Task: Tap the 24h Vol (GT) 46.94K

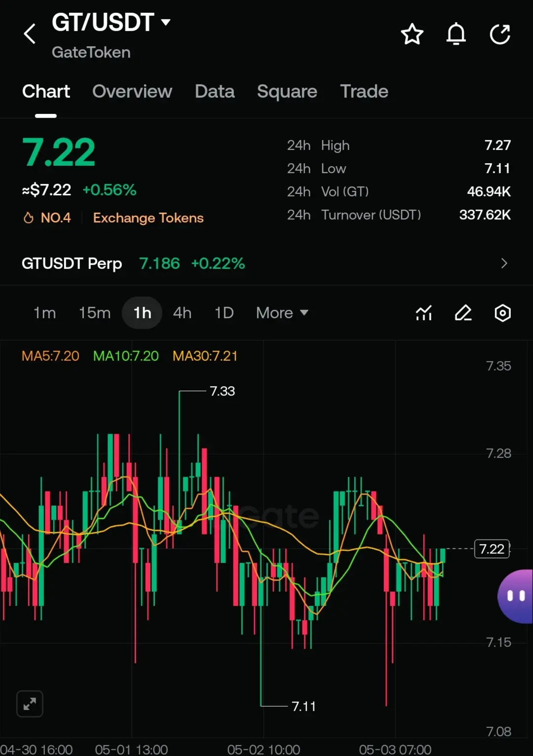Action: (x=489, y=191)
